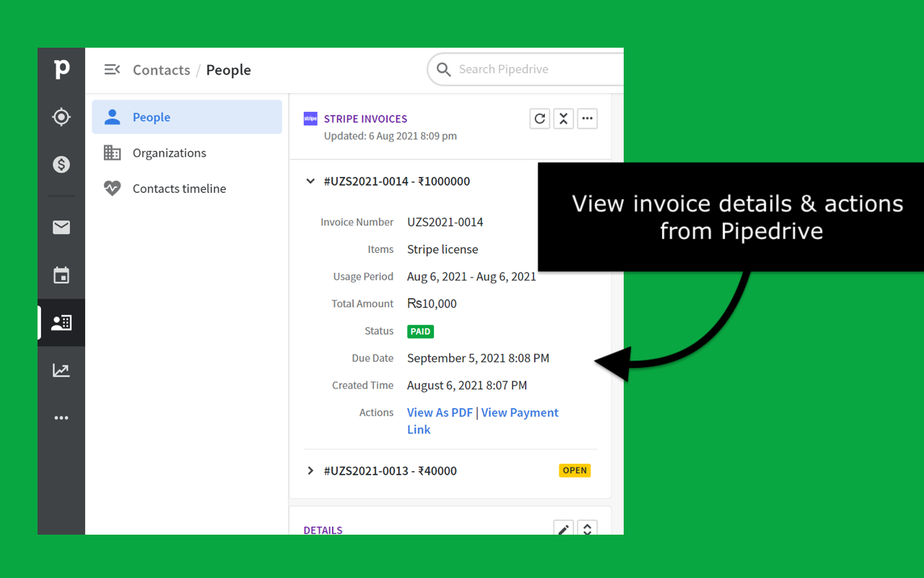Viewport: 924px width, 578px height.
Task: Open Contacts timeline menu item
Action: coord(179,189)
